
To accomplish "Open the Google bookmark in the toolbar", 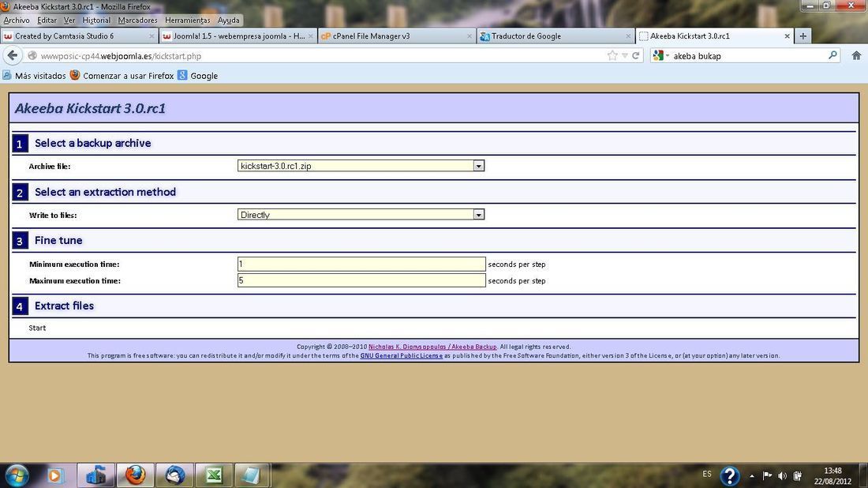I will tap(197, 75).
